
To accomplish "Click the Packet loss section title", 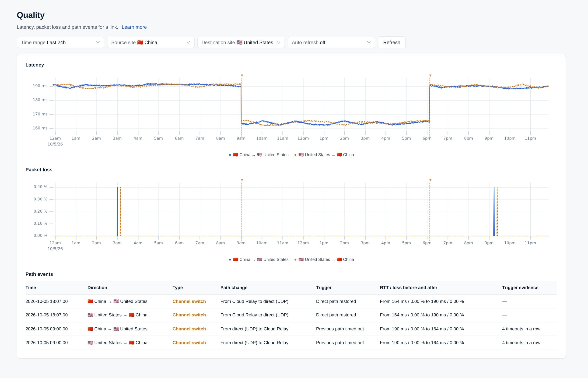I will point(39,170).
